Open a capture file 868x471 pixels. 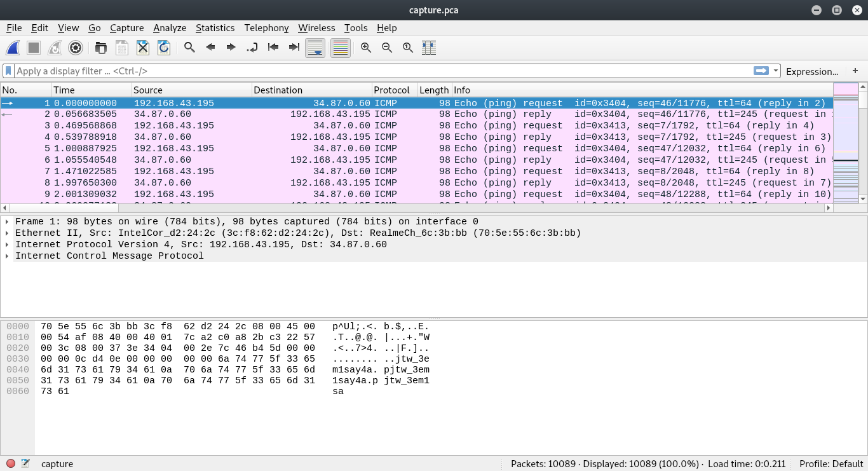pos(101,48)
